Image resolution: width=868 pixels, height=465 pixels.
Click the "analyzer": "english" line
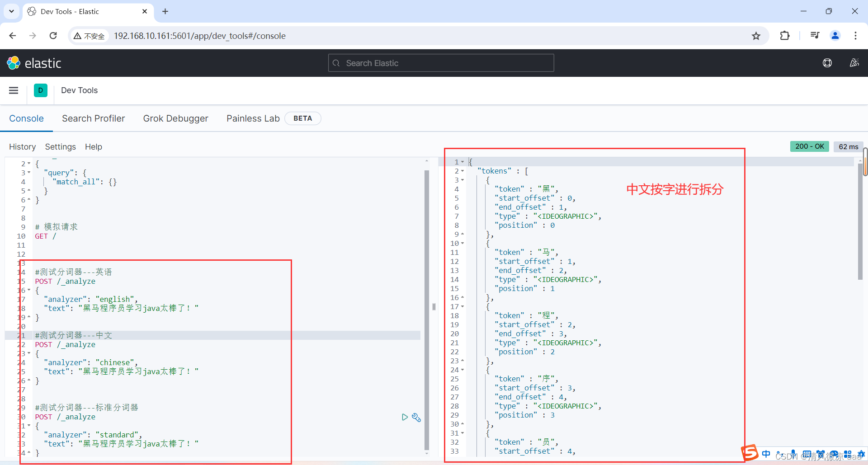(x=91, y=299)
